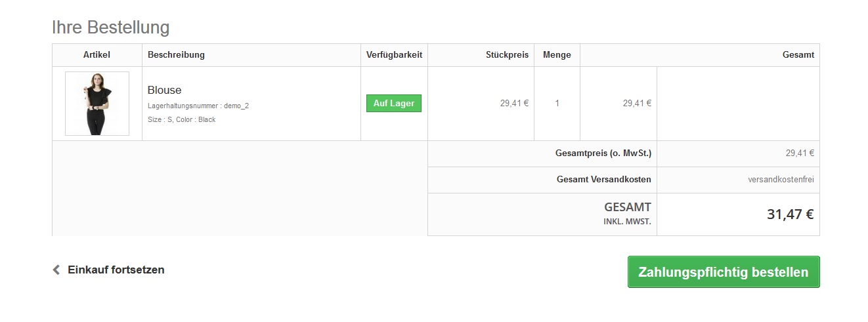Click the Artikel column header

click(x=97, y=55)
